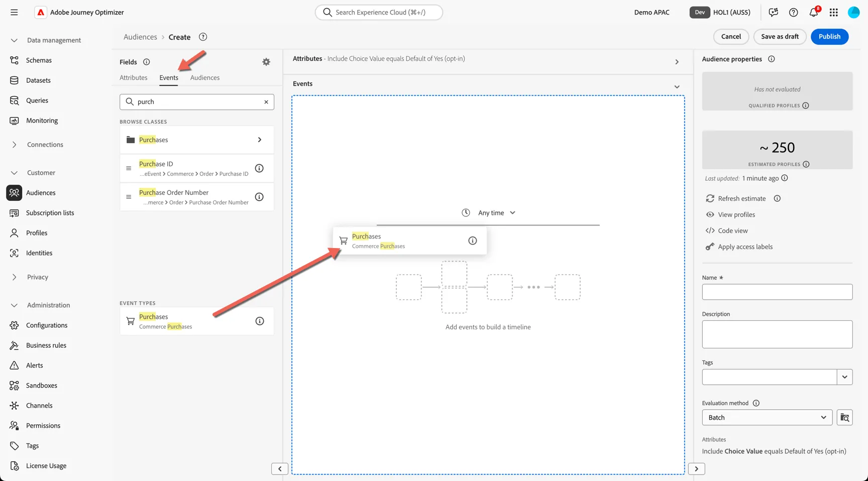This screenshot has height=481, width=868.
Task: Collapse the Data management section
Action: [x=14, y=40]
